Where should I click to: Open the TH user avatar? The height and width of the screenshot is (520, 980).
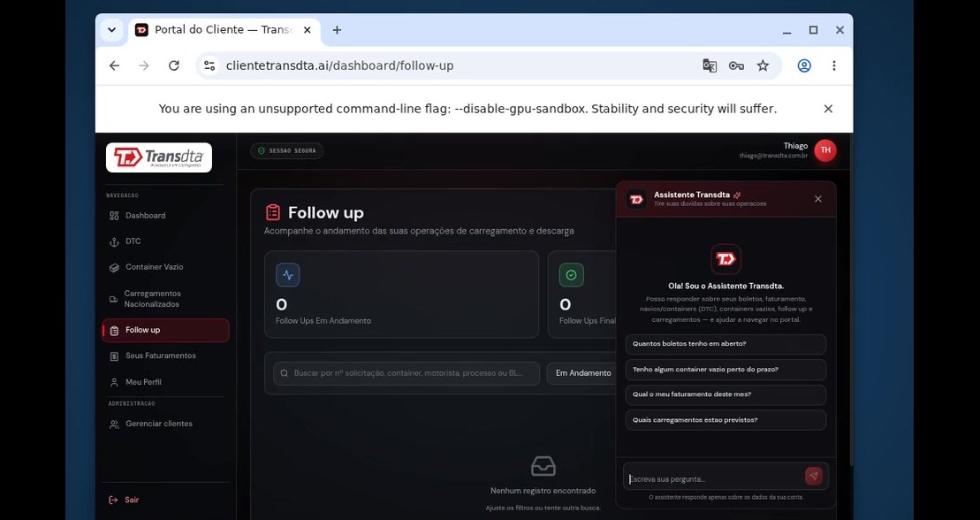(x=825, y=150)
